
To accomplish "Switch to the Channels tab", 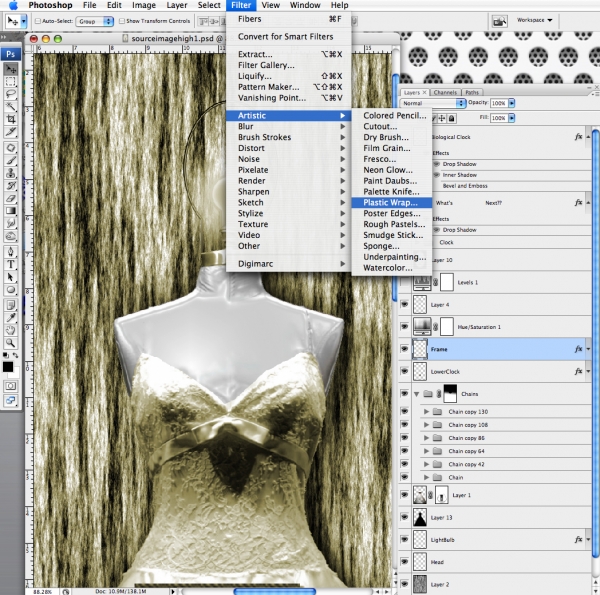I will (x=445, y=93).
